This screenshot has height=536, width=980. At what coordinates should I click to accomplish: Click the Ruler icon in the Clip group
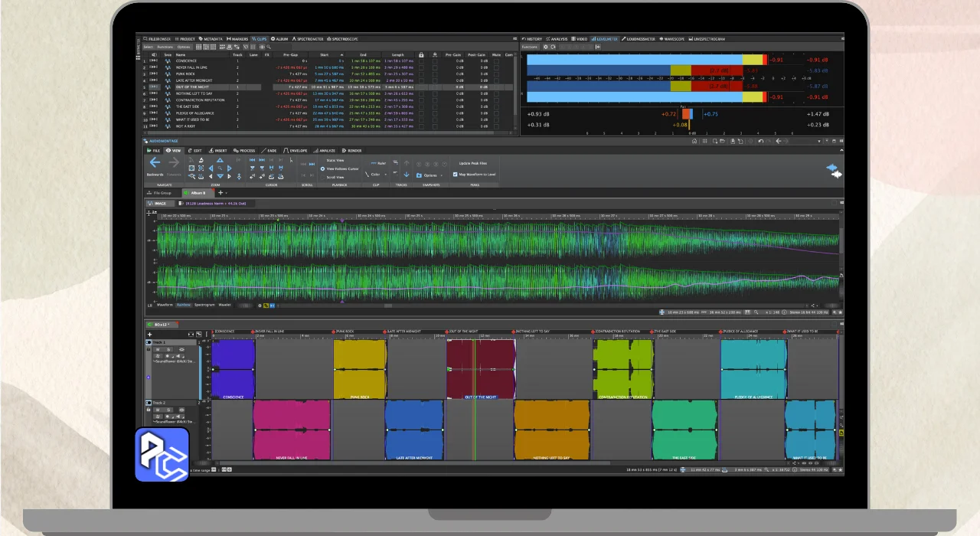(x=377, y=163)
